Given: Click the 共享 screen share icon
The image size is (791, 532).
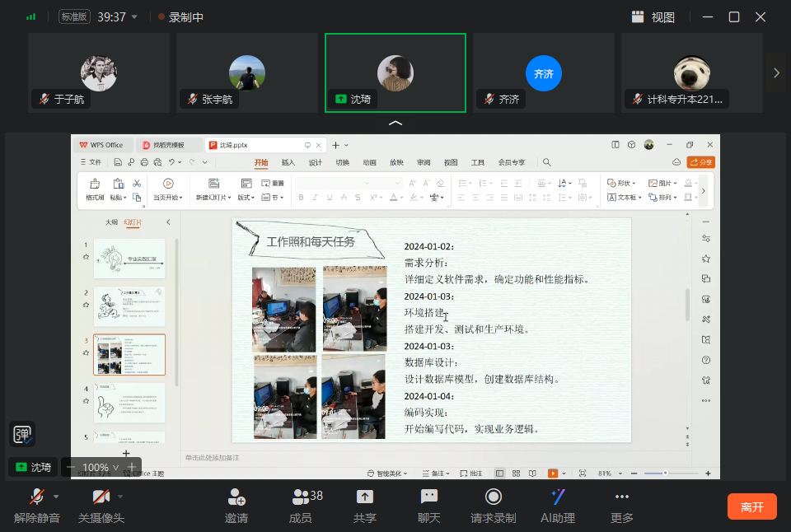Looking at the screenshot, I should pyautogui.click(x=365, y=497).
